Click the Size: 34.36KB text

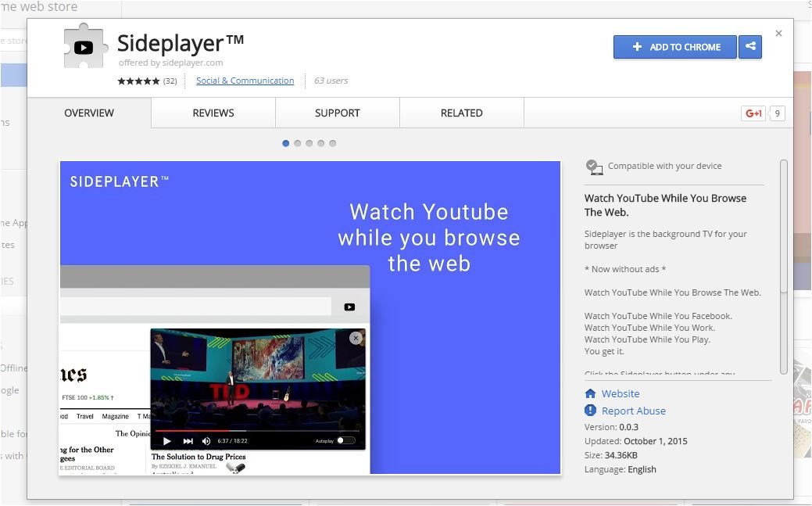click(x=611, y=455)
